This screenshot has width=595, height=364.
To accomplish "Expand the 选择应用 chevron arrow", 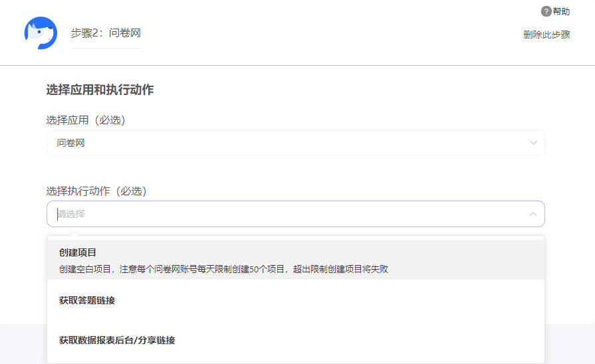I will pyautogui.click(x=533, y=143).
